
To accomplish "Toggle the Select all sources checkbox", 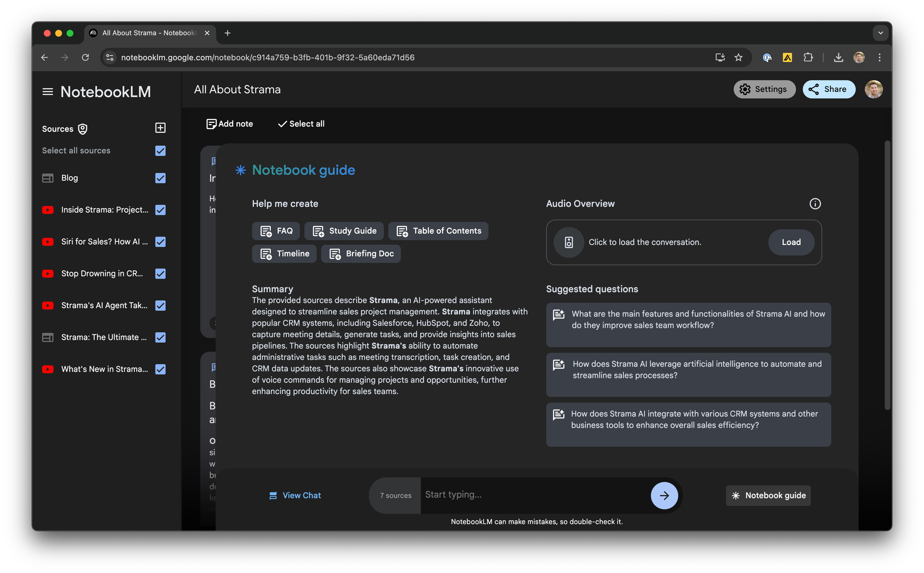I will (160, 151).
